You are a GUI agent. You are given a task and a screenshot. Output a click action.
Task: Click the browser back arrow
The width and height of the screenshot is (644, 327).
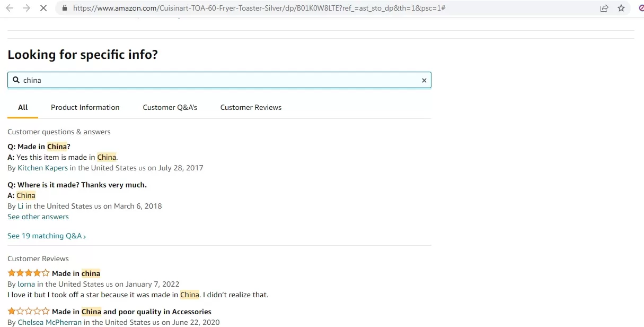10,8
